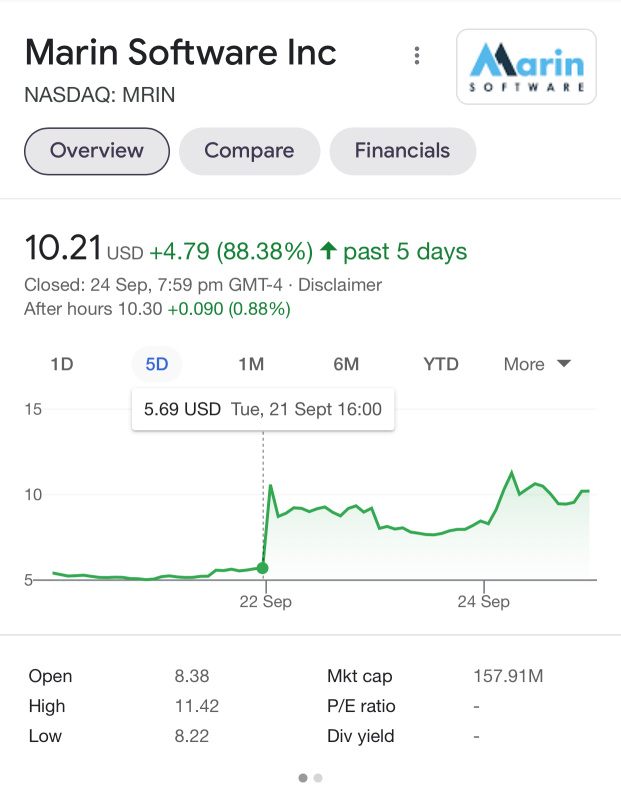Click the 22 Sep axis label
The height and width of the screenshot is (794, 621).
pos(265,602)
